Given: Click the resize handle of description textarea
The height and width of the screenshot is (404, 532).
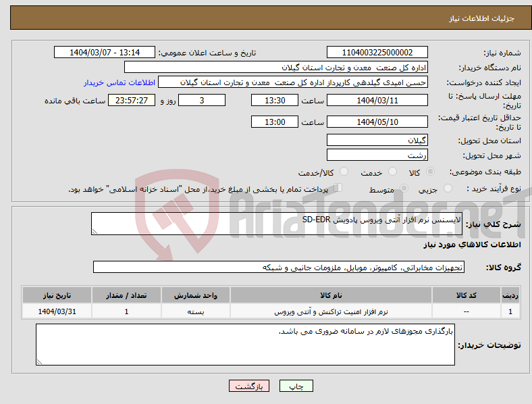Looking at the screenshot, I should pyautogui.click(x=95, y=232).
